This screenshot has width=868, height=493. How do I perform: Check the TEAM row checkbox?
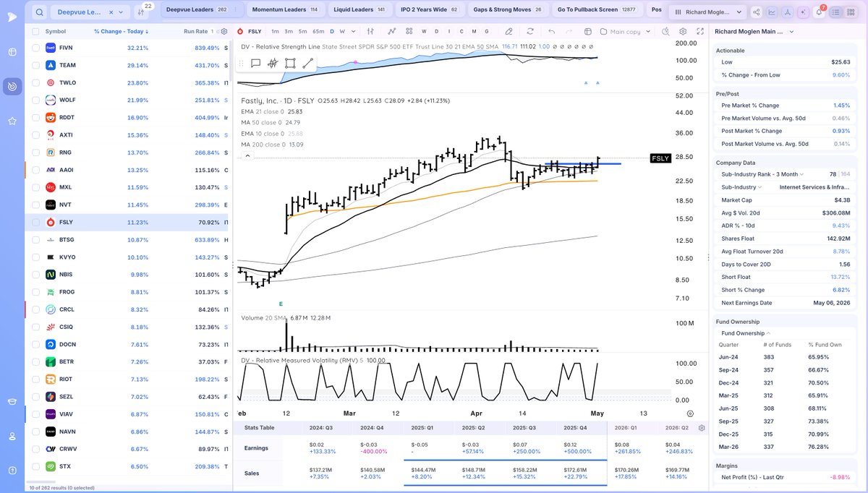pyautogui.click(x=35, y=65)
